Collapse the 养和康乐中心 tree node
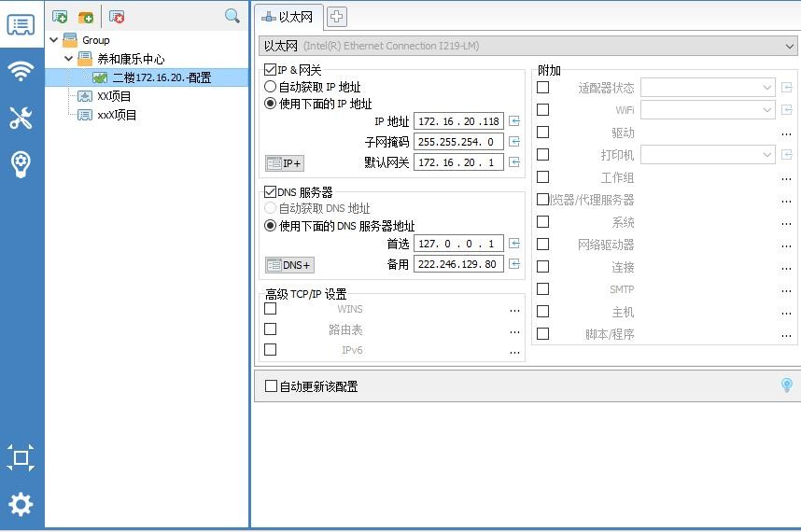The image size is (801, 532). (x=69, y=59)
